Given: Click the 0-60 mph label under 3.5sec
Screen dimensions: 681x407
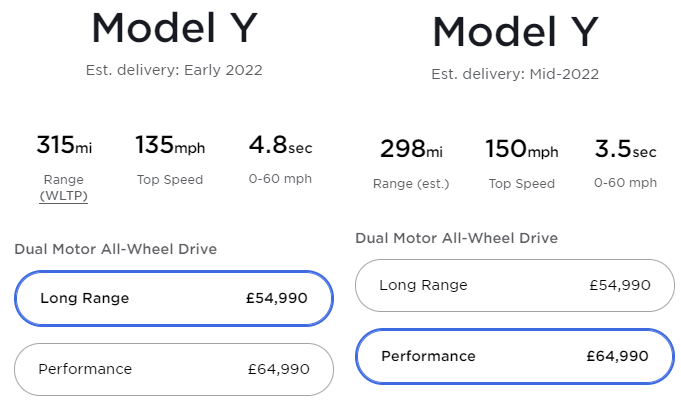Looking at the screenshot, I should pos(626,184).
